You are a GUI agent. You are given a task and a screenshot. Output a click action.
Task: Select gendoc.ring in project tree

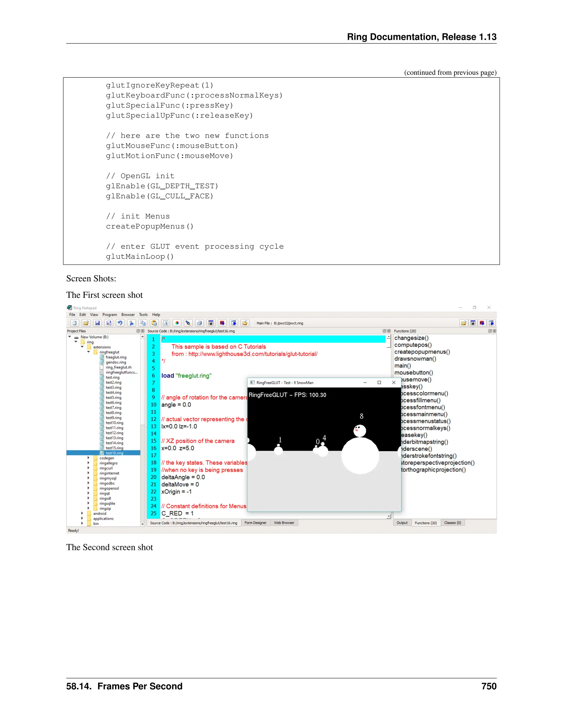[116, 362]
